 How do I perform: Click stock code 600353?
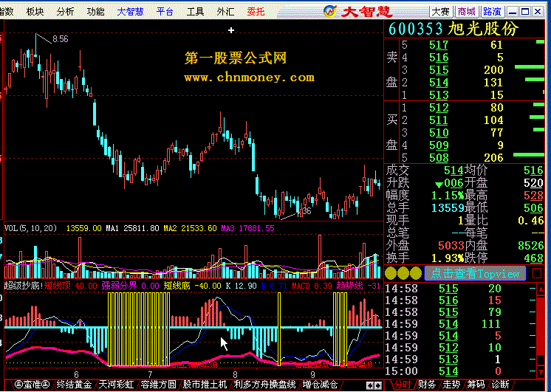(415, 29)
